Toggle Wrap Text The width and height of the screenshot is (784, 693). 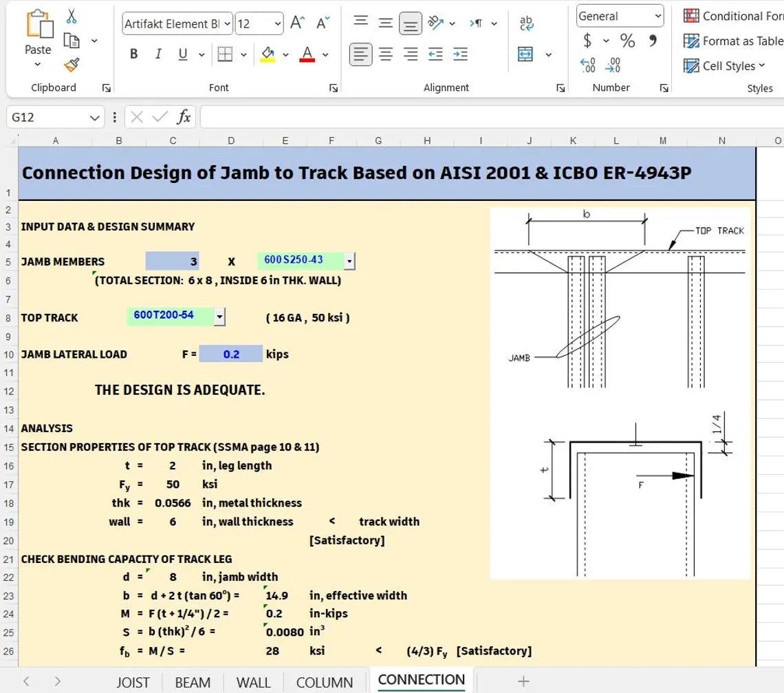click(x=526, y=23)
